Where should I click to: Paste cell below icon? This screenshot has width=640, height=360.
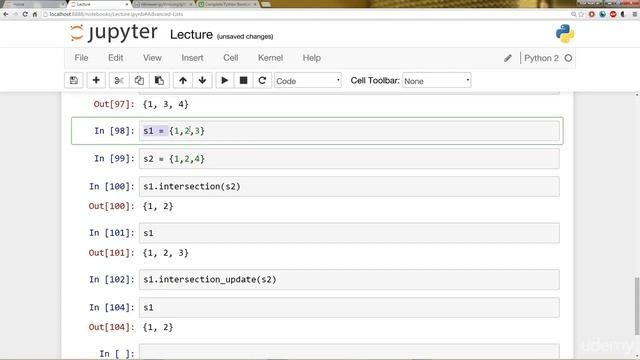pos(159,80)
